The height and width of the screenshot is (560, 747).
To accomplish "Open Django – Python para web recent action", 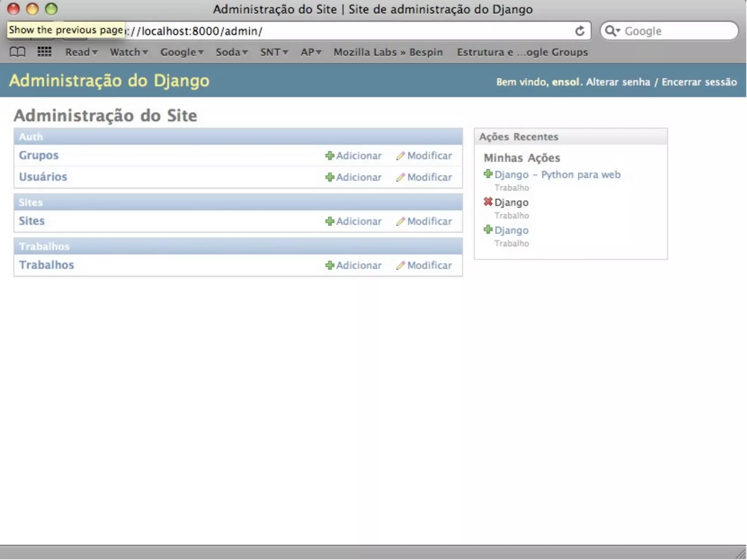I will coord(557,175).
